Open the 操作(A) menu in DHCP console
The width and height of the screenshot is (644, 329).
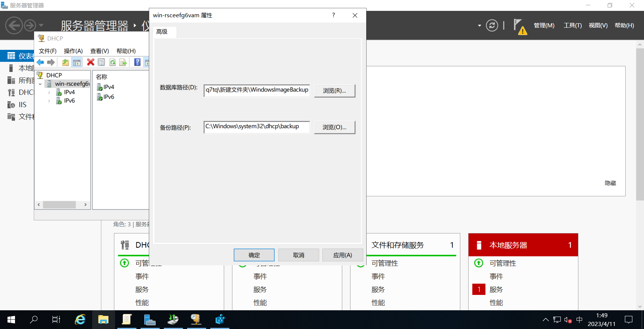[73, 51]
